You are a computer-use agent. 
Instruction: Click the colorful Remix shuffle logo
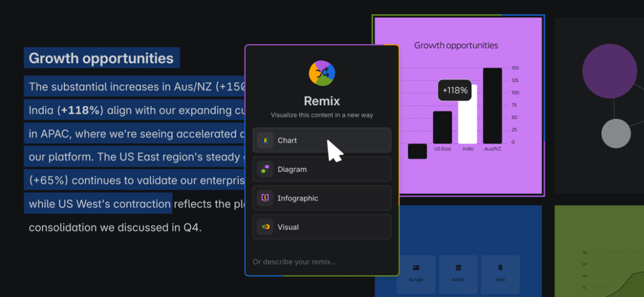coord(322,73)
